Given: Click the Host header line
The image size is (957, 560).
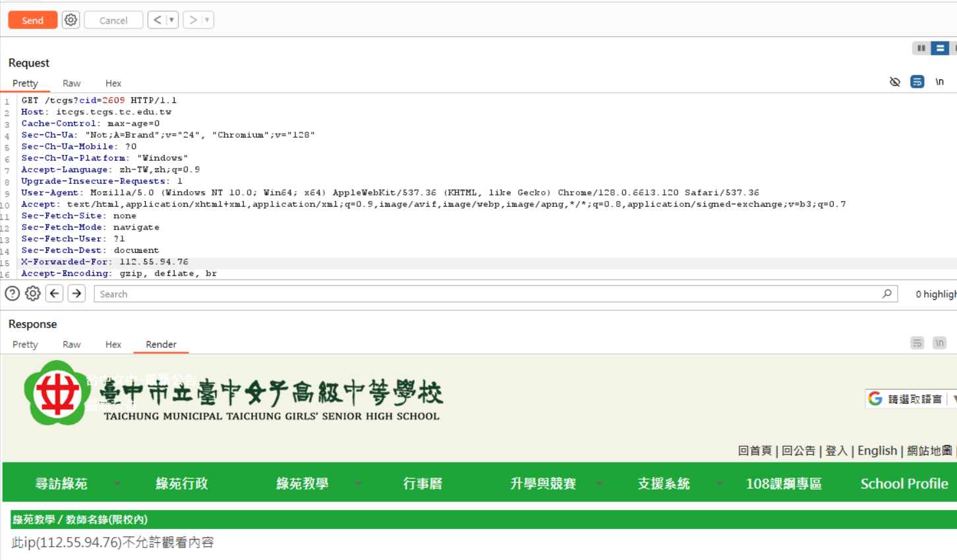Looking at the screenshot, I should [96, 112].
